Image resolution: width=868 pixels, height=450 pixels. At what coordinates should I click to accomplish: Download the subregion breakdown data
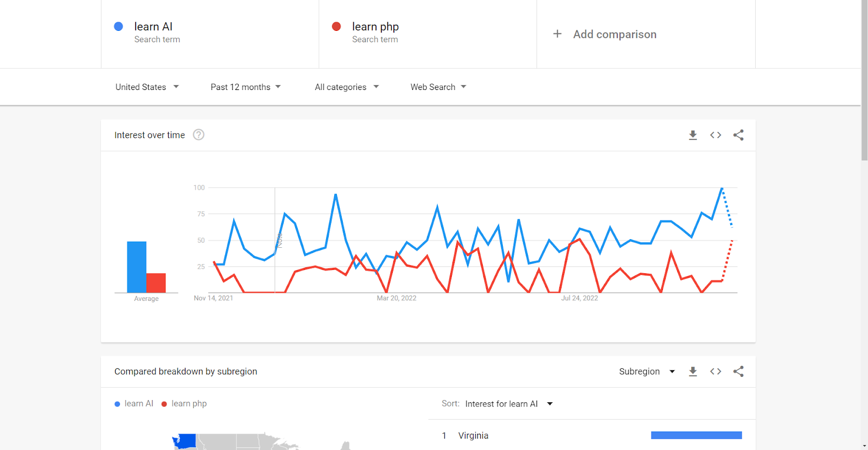693,371
